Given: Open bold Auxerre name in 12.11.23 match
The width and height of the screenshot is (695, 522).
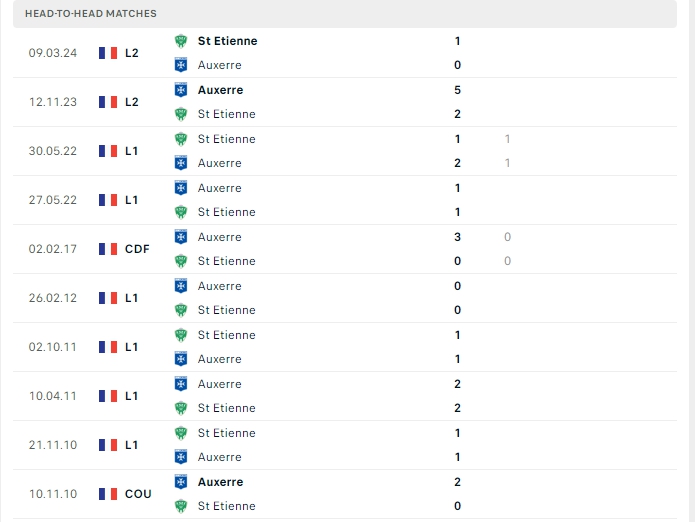Looking at the screenshot, I should coord(220,90).
